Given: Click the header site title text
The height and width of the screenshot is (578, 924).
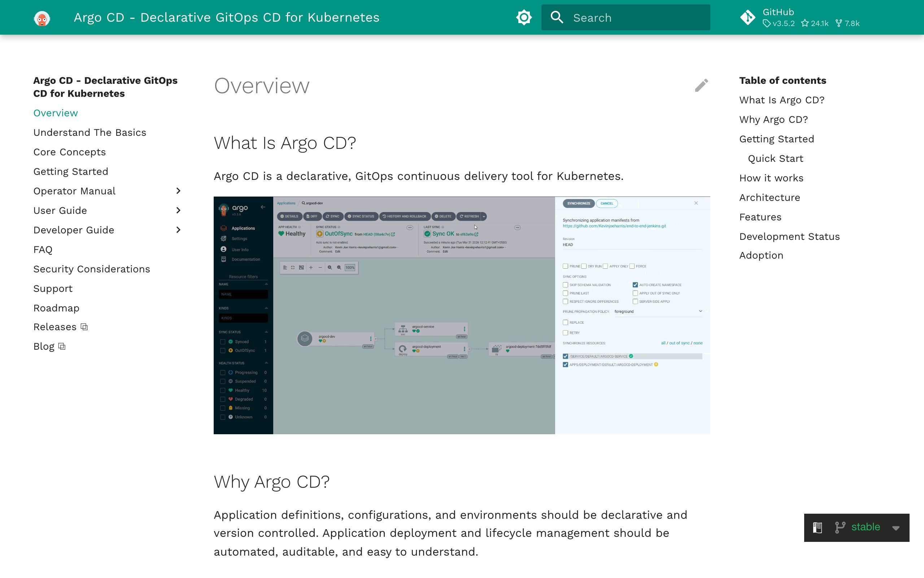Looking at the screenshot, I should pyautogui.click(x=226, y=18).
